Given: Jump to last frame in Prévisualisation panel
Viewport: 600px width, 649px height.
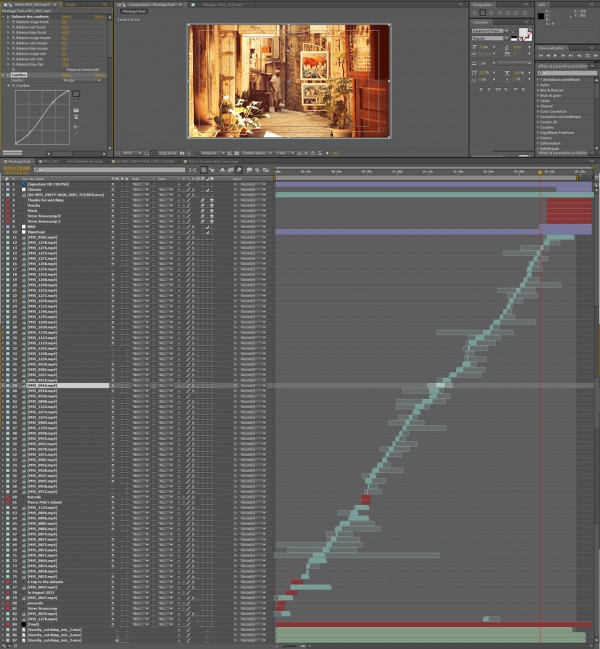Looking at the screenshot, I should pos(571,55).
